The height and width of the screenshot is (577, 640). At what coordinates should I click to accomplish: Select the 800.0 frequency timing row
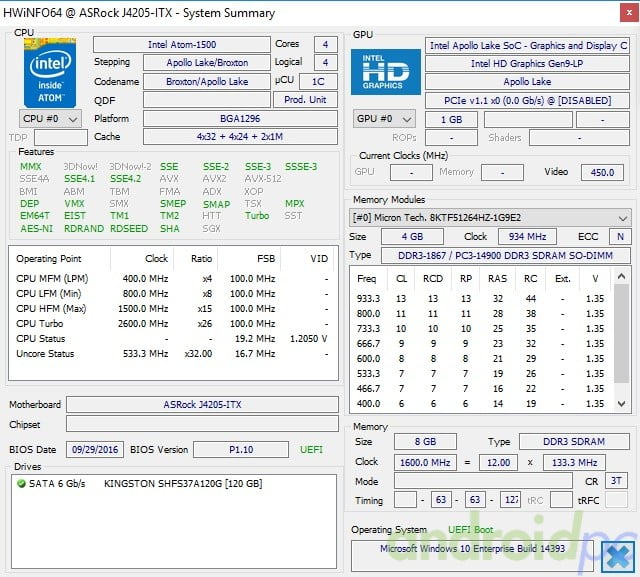pyautogui.click(x=481, y=314)
